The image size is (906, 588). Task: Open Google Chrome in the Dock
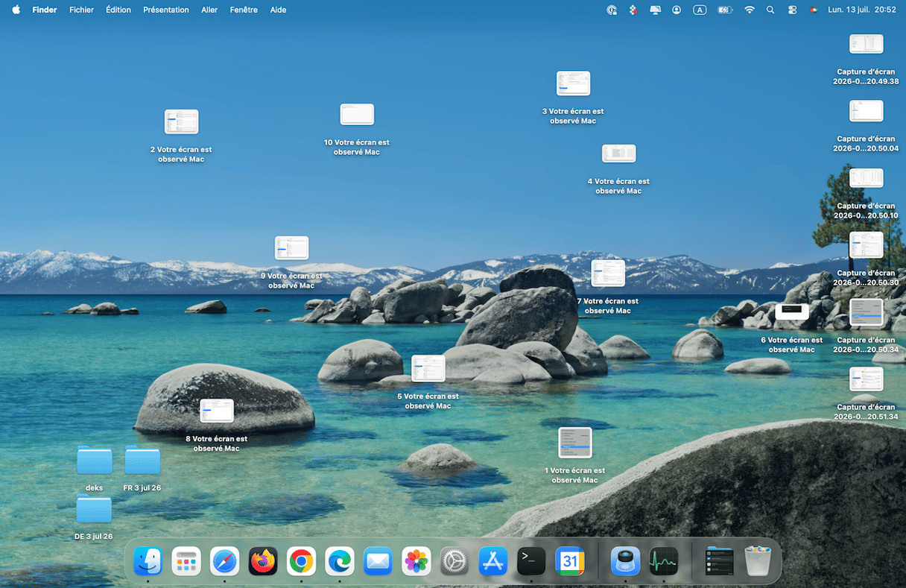pyautogui.click(x=301, y=561)
